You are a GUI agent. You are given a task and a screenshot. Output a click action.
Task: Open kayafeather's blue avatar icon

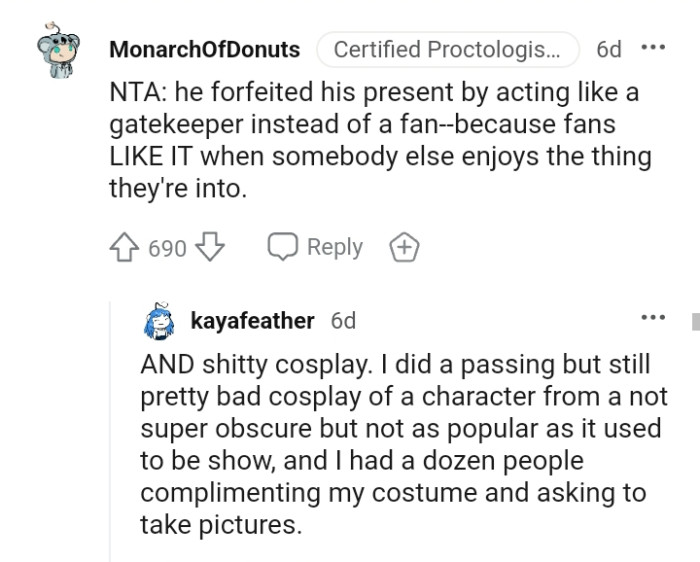tap(160, 321)
